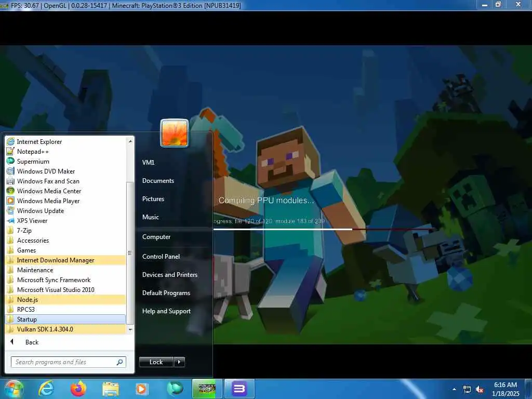
Task: Launch Notepad++ from the programs list
Action: pyautogui.click(x=65, y=151)
